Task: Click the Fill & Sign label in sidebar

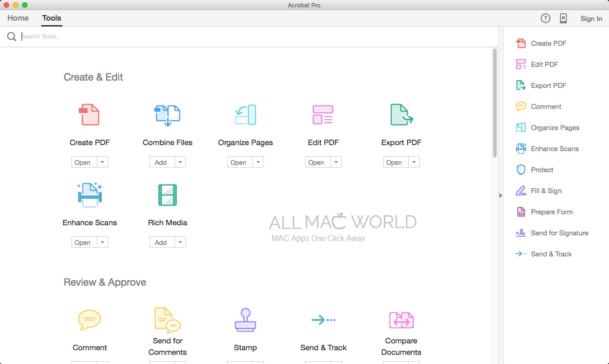Action: 546,191
